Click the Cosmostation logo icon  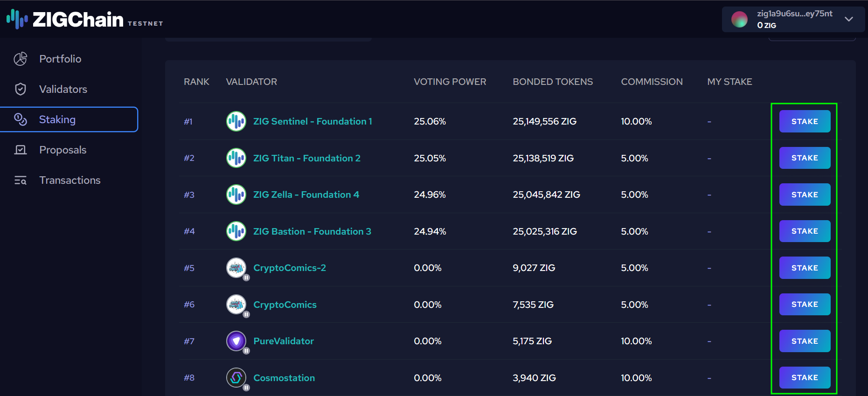(236, 378)
